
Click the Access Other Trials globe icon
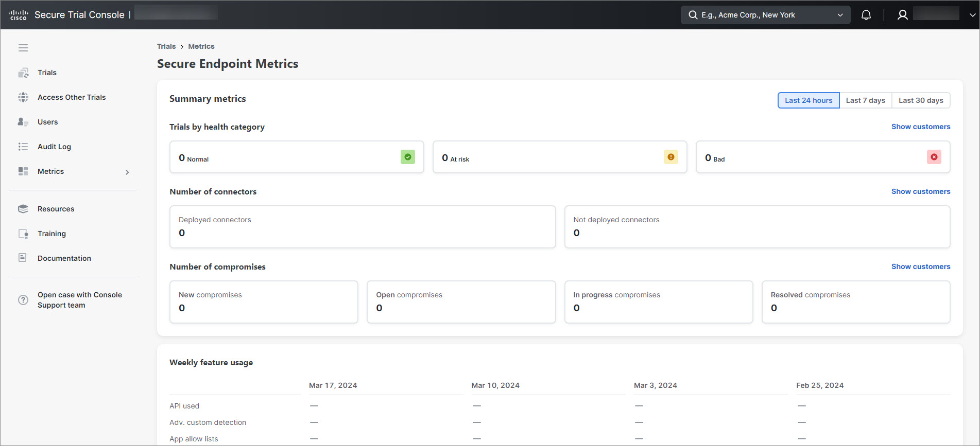23,97
